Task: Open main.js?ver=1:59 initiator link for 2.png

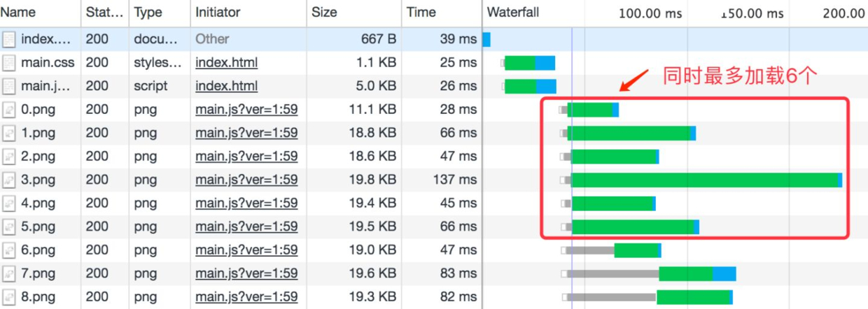Action: pos(246,157)
